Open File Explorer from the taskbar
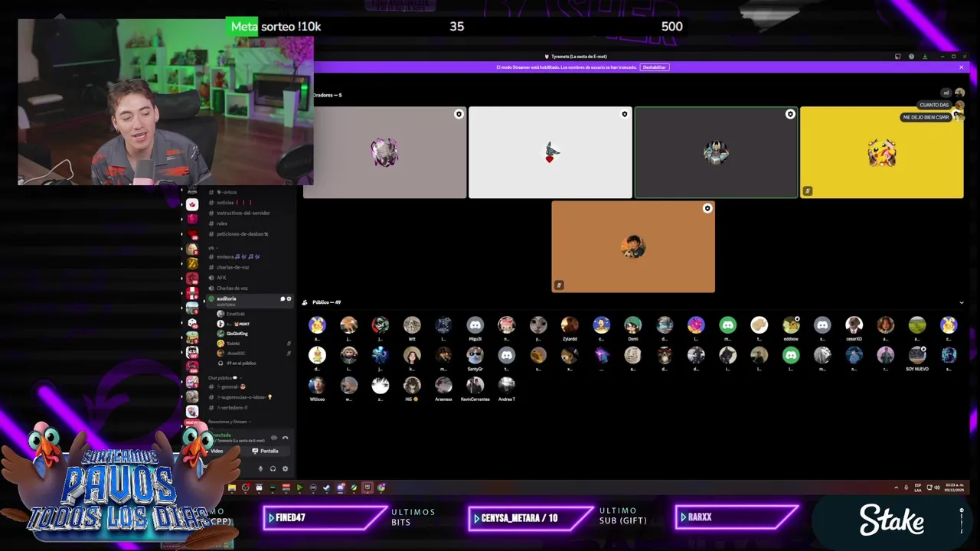Viewport: 980px width, 551px height. [x=232, y=487]
